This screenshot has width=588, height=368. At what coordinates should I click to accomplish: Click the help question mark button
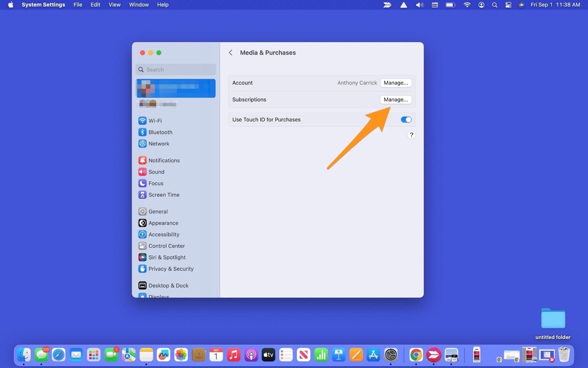click(x=411, y=135)
